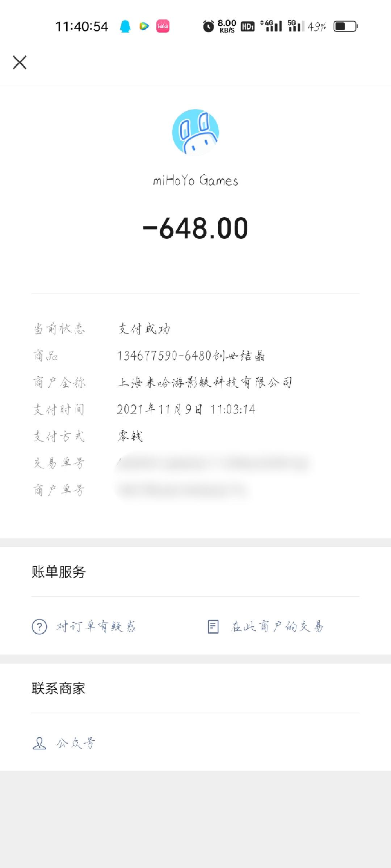Tap the blurred 交易单号 transaction number
The image size is (391, 868).
coord(213,463)
